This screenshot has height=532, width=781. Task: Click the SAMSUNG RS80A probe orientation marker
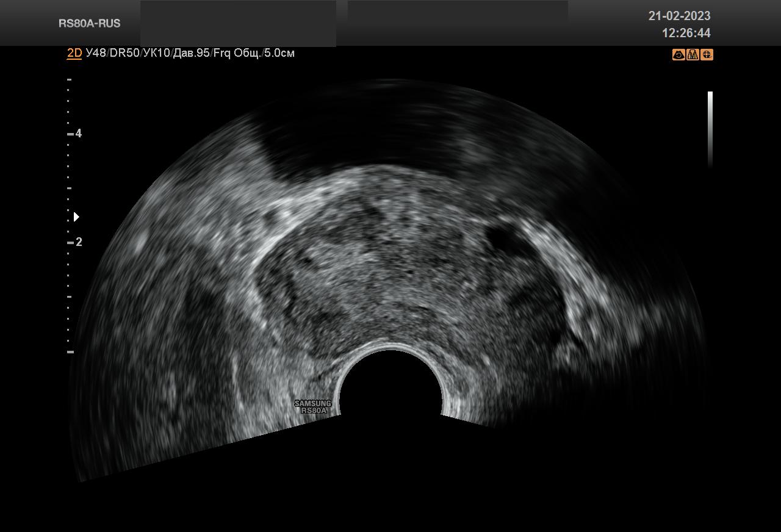(x=313, y=407)
